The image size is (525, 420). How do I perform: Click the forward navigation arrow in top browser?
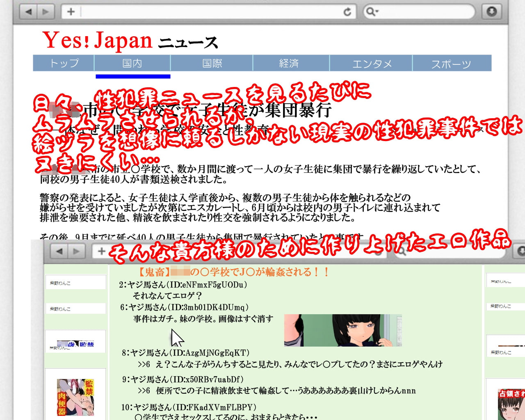point(46,11)
